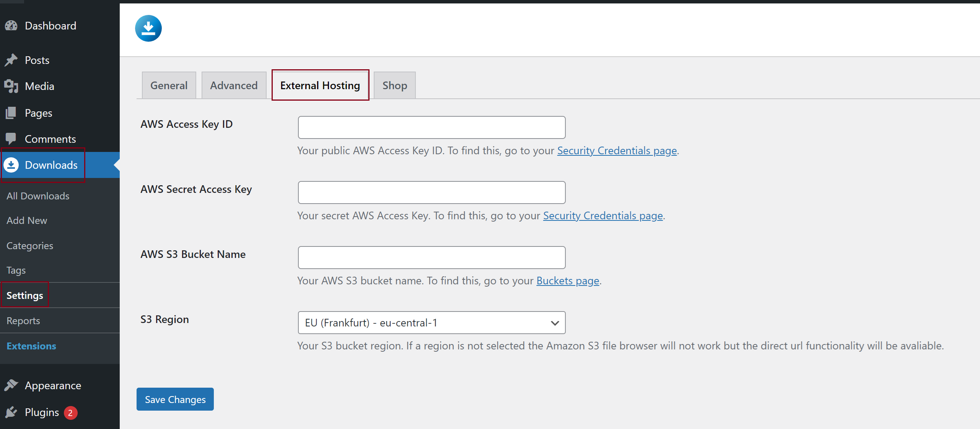Screen dimensions: 980x429
Task: Go to All Downloads submenu
Action: pos(38,196)
